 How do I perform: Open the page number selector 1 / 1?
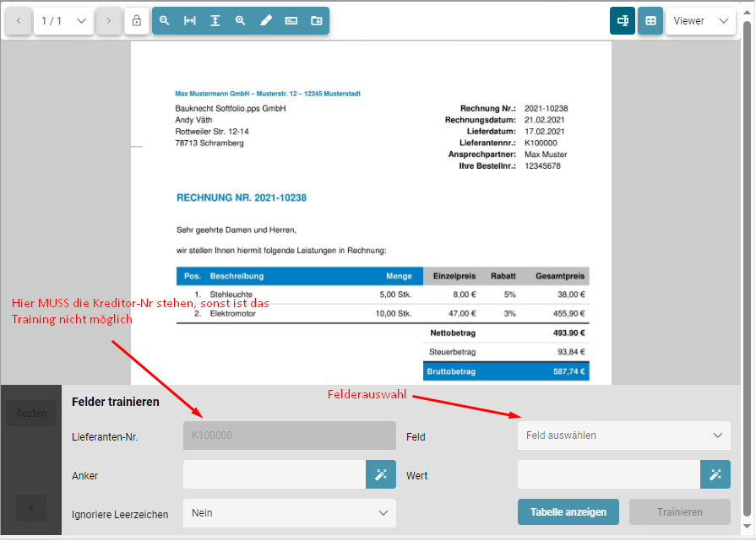tap(64, 21)
